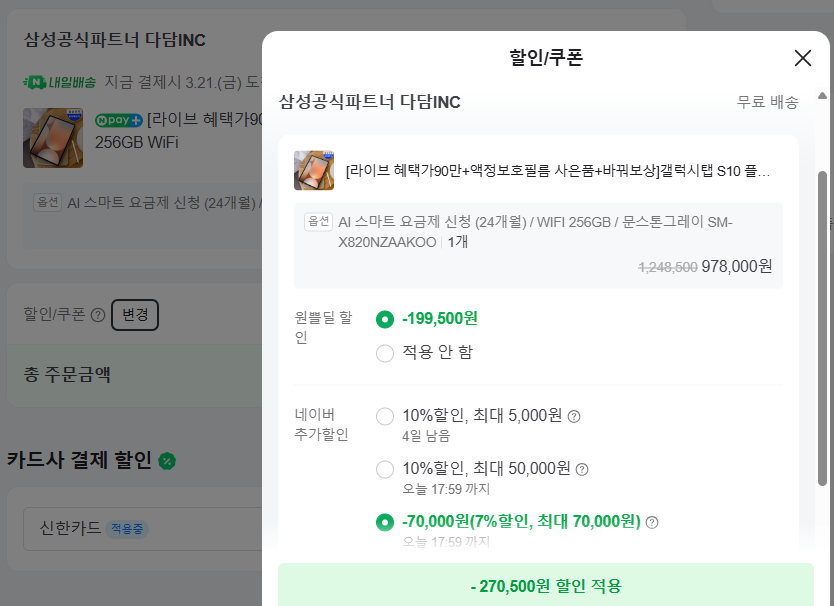Screen dimensions: 834x606
Task: Choose 적용 안 함 for 원뿔딜 할인
Action: [385, 352]
